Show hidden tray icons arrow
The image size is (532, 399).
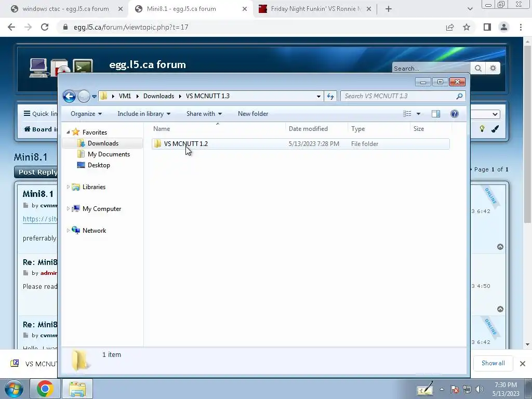pos(442,389)
